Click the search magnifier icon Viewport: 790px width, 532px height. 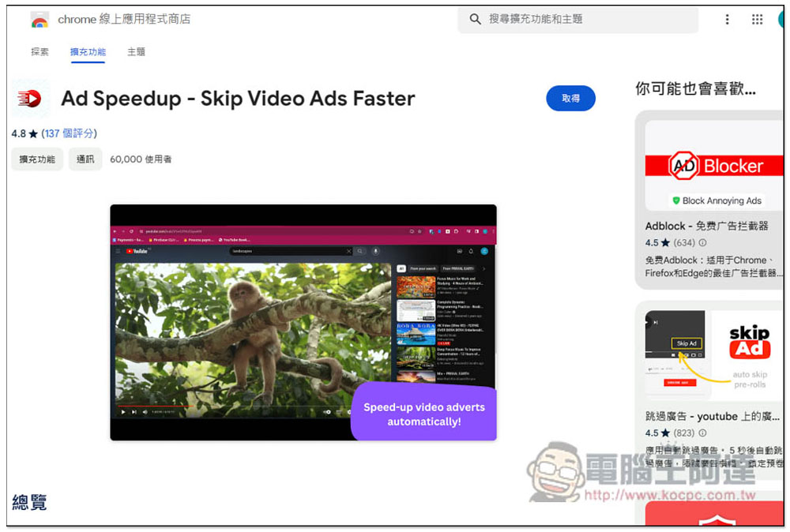pyautogui.click(x=475, y=19)
